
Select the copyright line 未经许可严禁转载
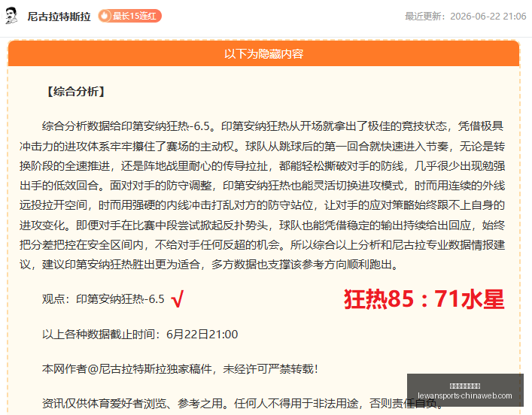[x=180, y=369]
